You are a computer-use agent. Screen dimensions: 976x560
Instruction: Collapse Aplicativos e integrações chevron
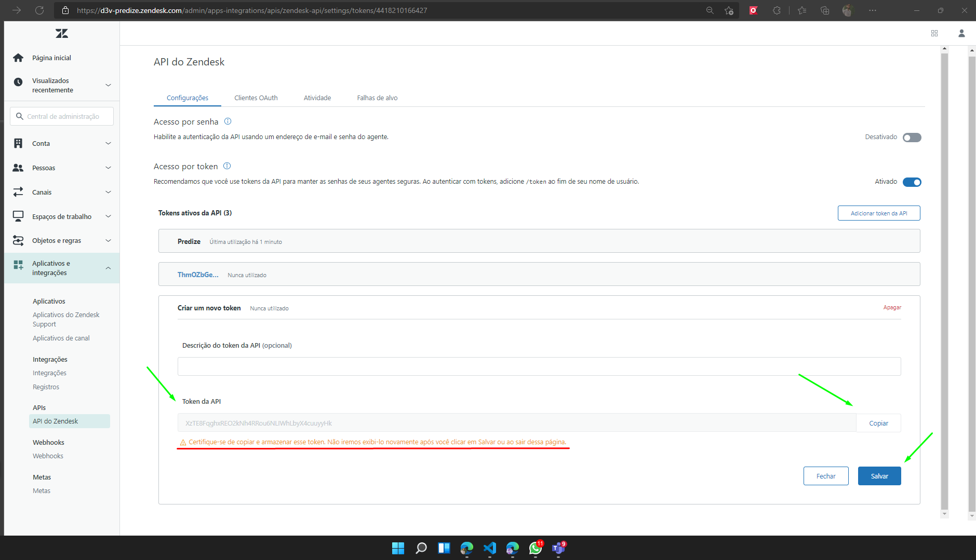(x=108, y=268)
